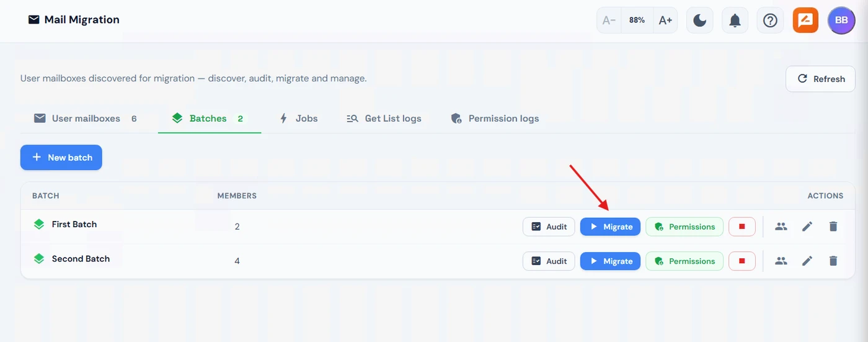Audit the Second Batch

[x=549, y=261]
